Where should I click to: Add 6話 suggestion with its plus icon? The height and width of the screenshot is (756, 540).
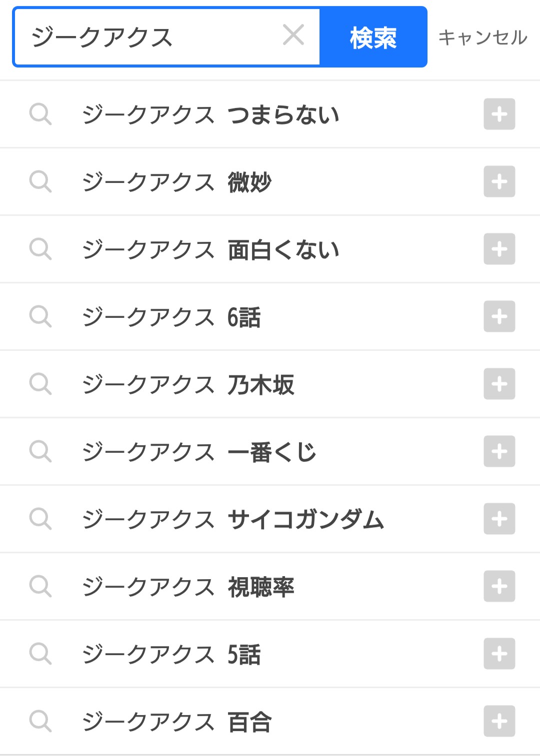[499, 316]
